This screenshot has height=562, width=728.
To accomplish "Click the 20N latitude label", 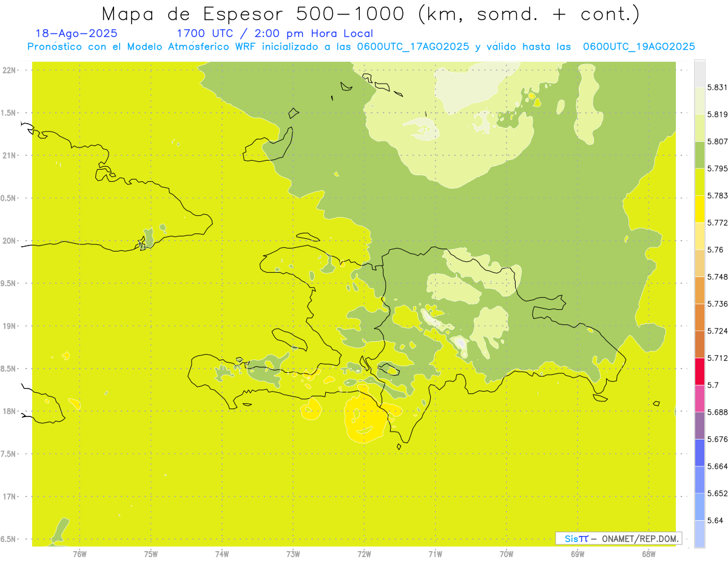I will pyautogui.click(x=10, y=241).
